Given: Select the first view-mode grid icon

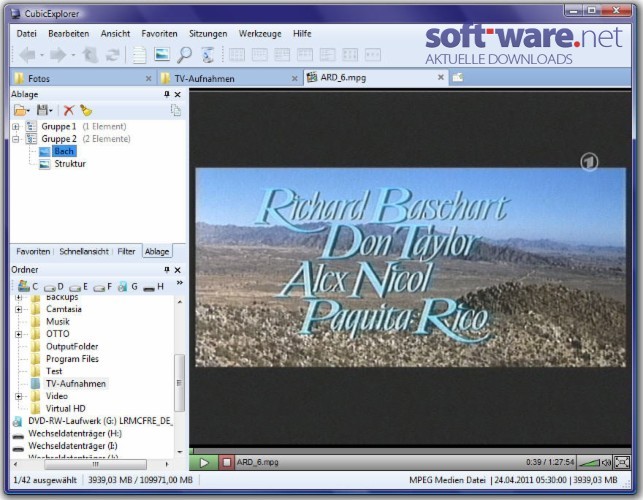Looking at the screenshot, I should point(237,55).
